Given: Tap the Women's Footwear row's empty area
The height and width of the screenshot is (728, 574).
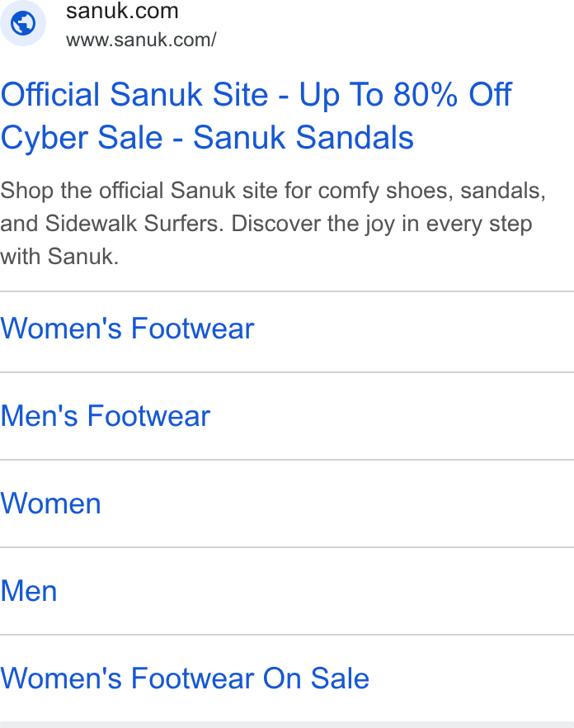Looking at the screenshot, I should tap(413, 332).
